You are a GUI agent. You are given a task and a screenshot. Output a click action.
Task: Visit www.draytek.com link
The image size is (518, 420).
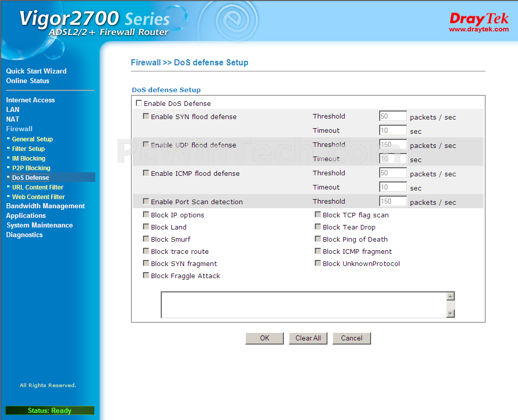478,29
